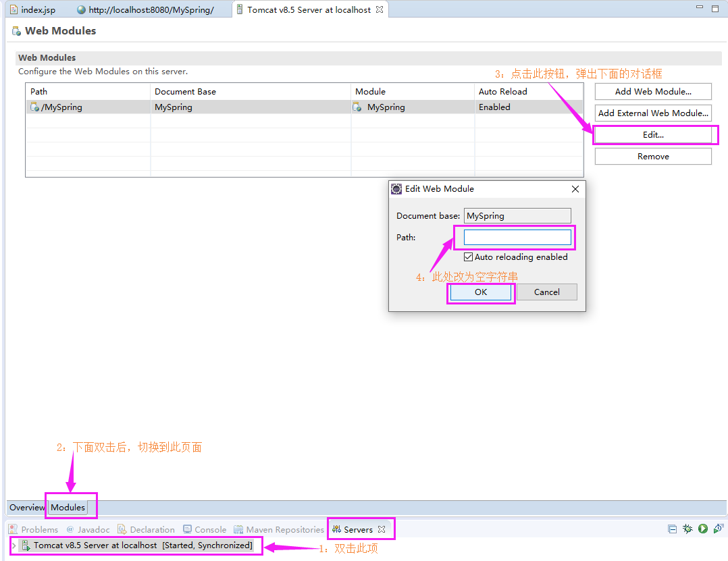Confirm with OK in Edit Web Module
The width and height of the screenshot is (728, 561).
point(481,292)
